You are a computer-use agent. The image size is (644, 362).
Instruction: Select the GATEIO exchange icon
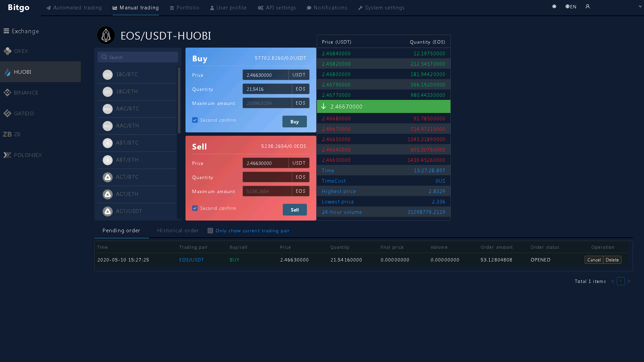(7, 113)
